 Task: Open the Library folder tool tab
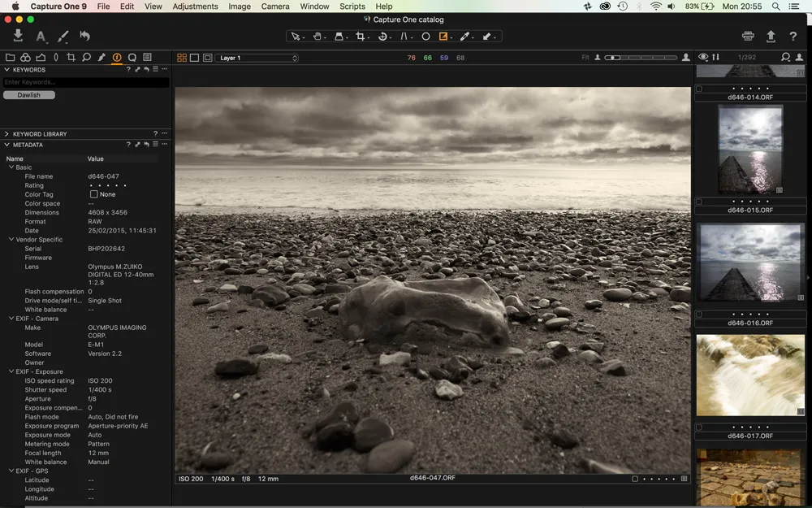(x=11, y=58)
